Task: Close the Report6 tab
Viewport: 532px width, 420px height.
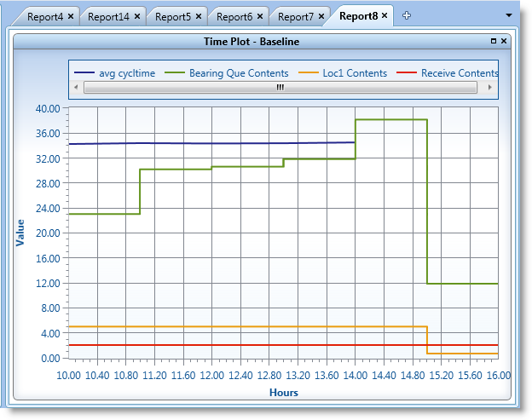Action: click(x=260, y=16)
